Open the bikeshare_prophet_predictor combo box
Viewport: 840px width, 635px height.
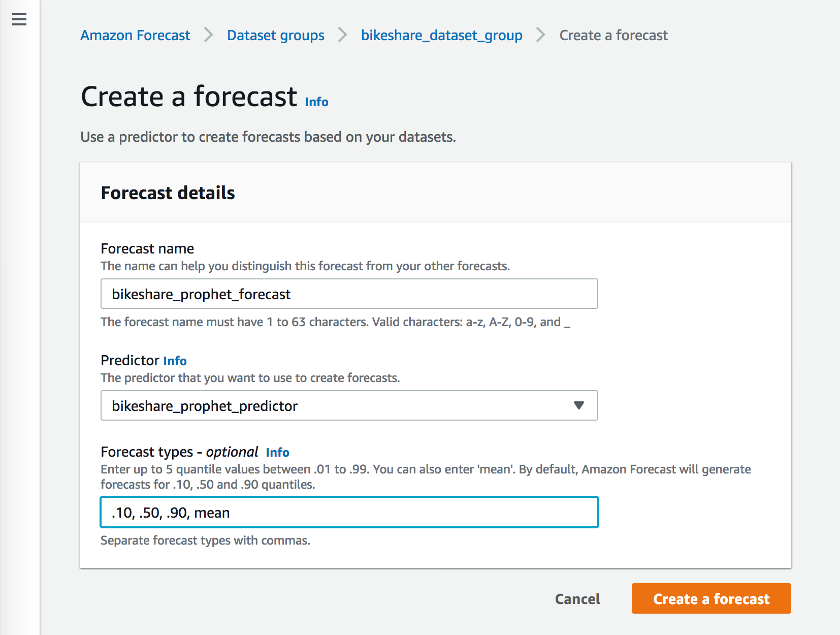[349, 405]
